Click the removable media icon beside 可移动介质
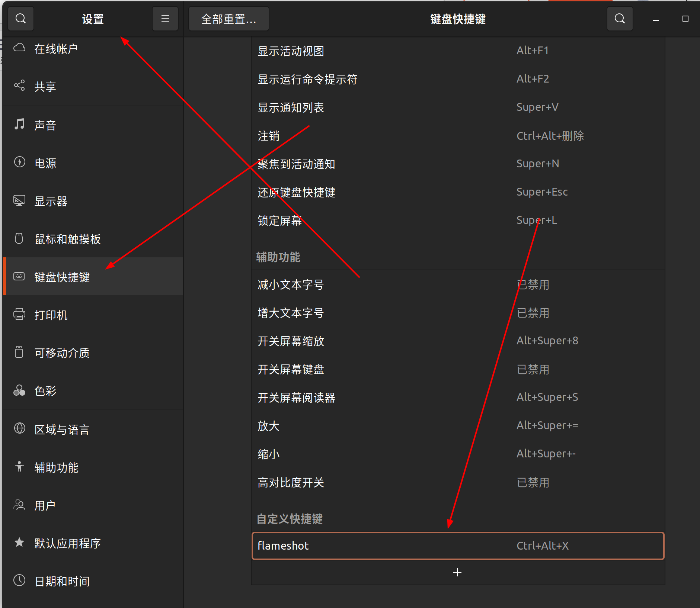The width and height of the screenshot is (700, 608). pos(19,352)
